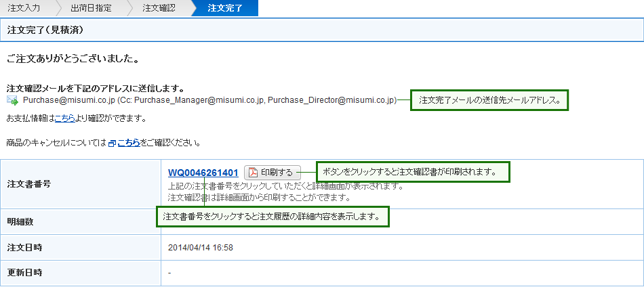Viewport: 644px width, 287px height.
Task: Click the 注文日時 row header
Action: point(24,247)
